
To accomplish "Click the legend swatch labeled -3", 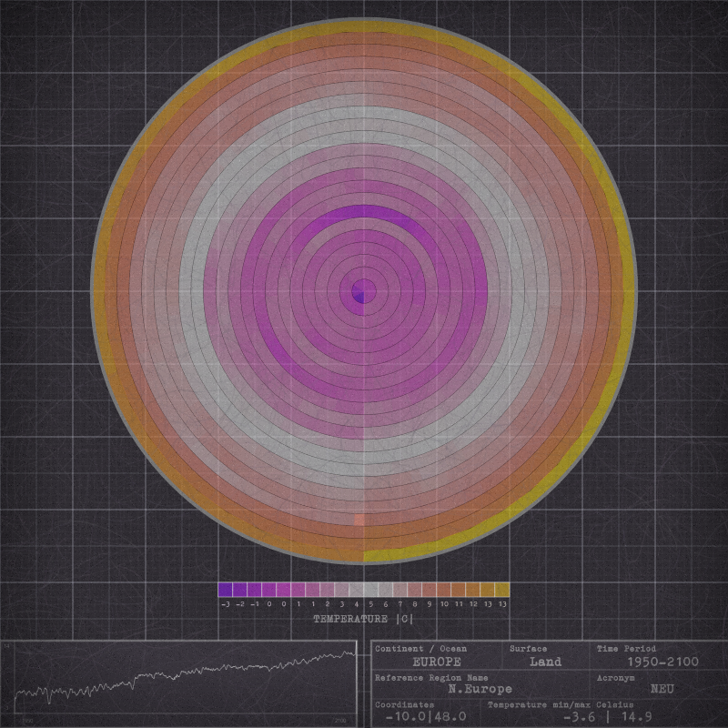I will pyautogui.click(x=225, y=590).
